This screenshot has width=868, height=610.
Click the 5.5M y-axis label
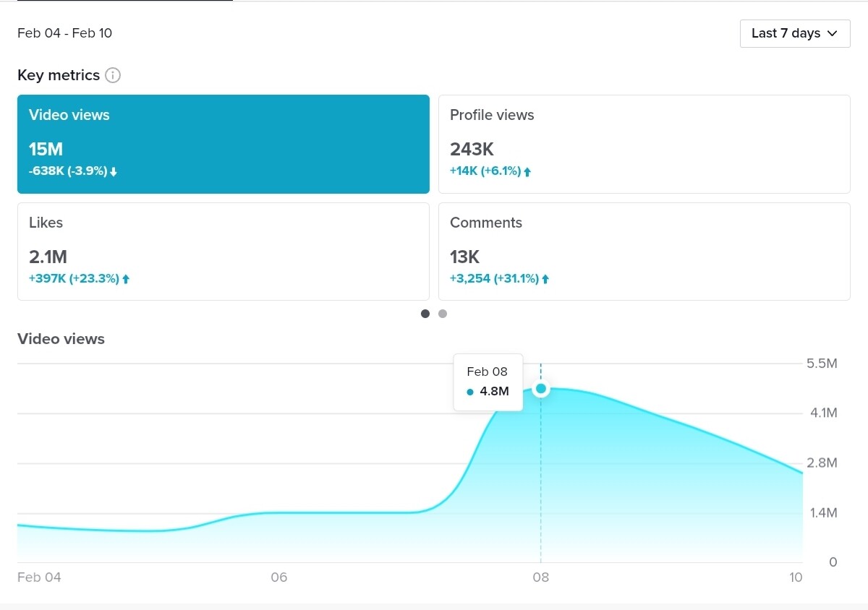coord(822,364)
